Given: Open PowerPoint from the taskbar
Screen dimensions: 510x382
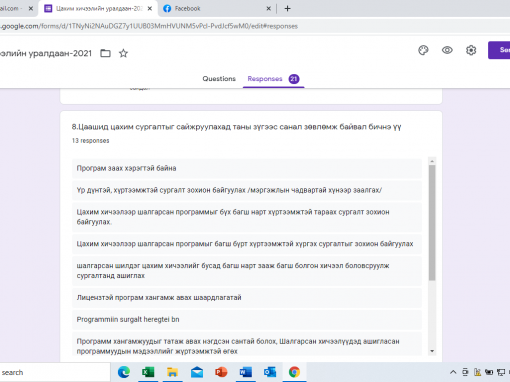Looking at the screenshot, I should [221, 372].
